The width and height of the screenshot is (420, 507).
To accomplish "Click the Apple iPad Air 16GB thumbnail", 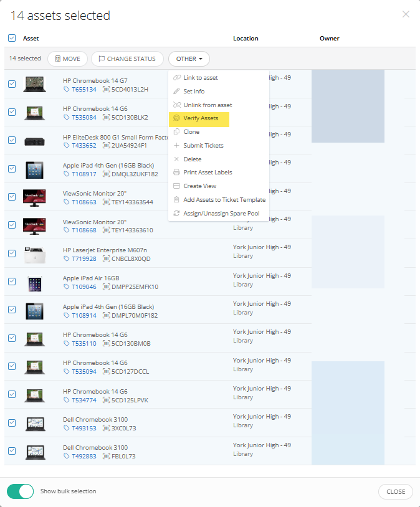I will 34,282.
